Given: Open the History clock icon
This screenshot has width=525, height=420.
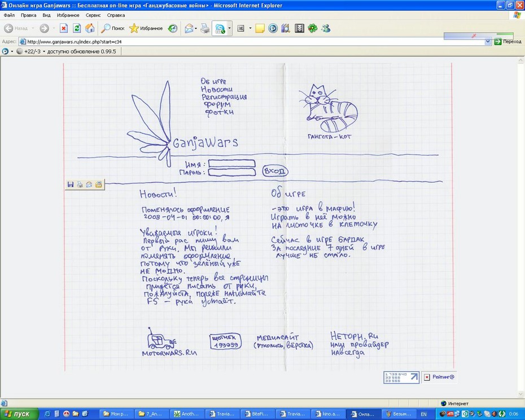Looking at the screenshot, I should (172, 28).
